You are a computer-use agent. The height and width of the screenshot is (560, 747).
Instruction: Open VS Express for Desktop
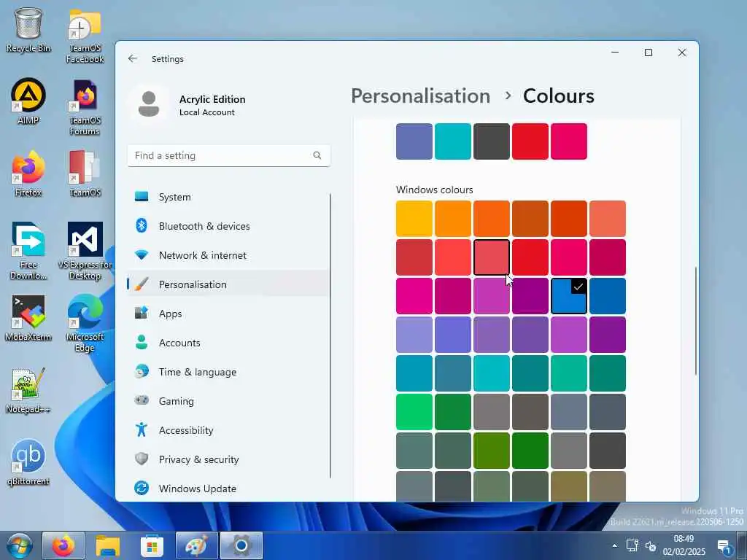point(85,251)
